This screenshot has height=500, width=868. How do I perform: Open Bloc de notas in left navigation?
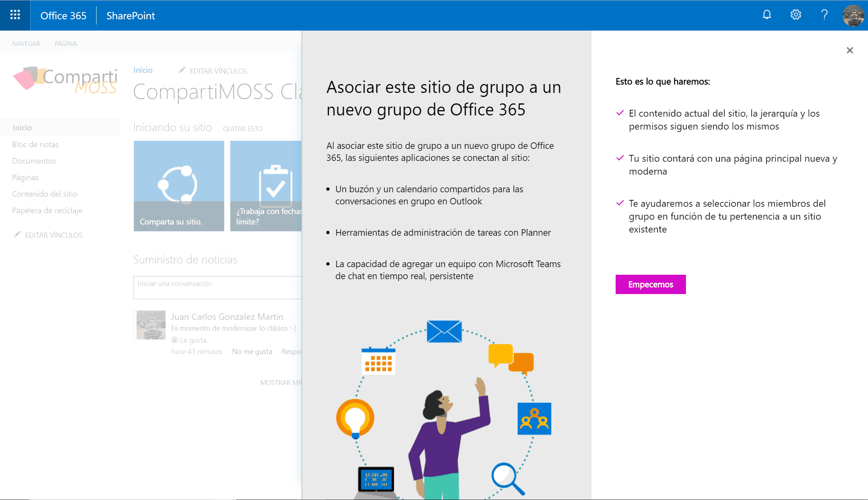point(35,144)
